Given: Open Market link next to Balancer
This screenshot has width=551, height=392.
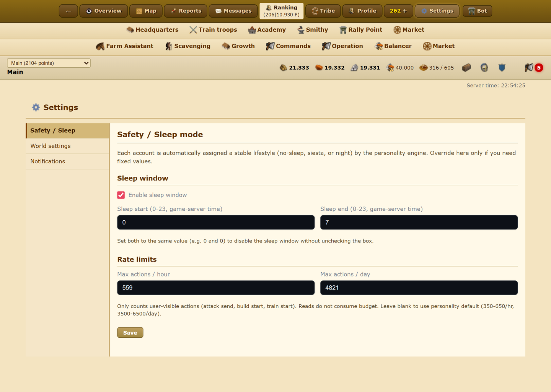Looking at the screenshot, I should (439, 46).
